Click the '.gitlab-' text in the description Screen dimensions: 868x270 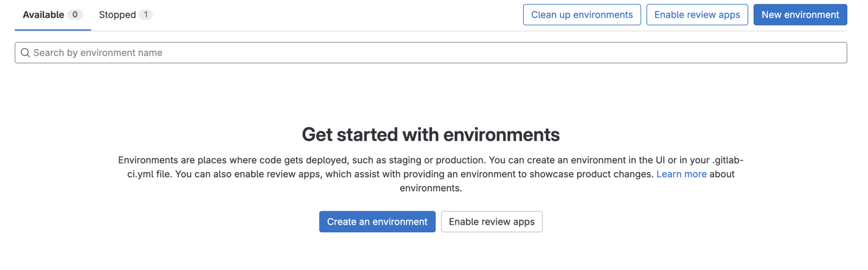(x=727, y=160)
